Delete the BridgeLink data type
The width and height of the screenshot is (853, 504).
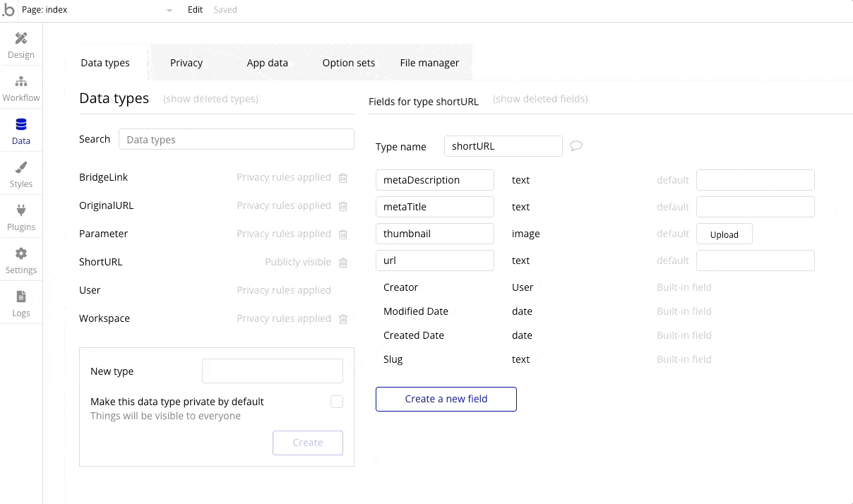[343, 178]
